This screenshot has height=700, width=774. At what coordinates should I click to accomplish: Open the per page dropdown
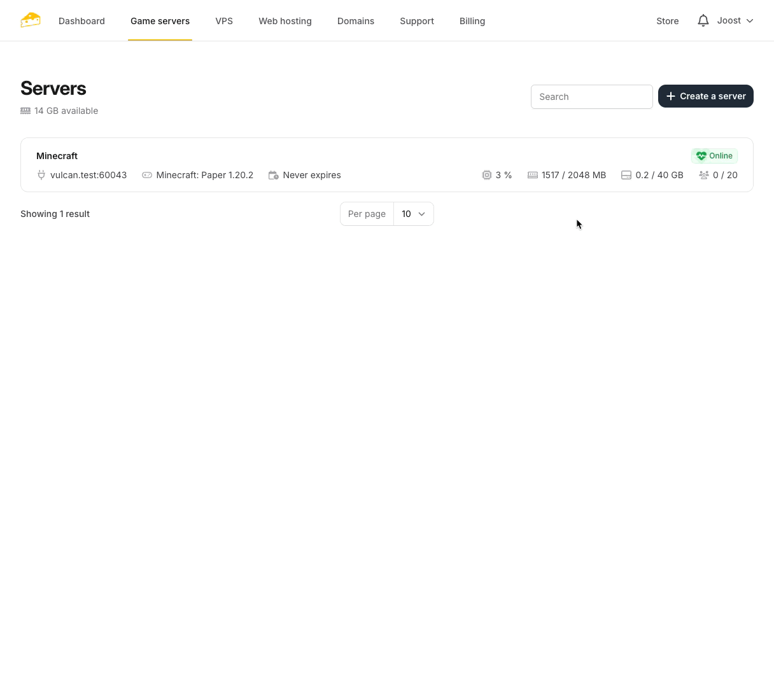413,214
